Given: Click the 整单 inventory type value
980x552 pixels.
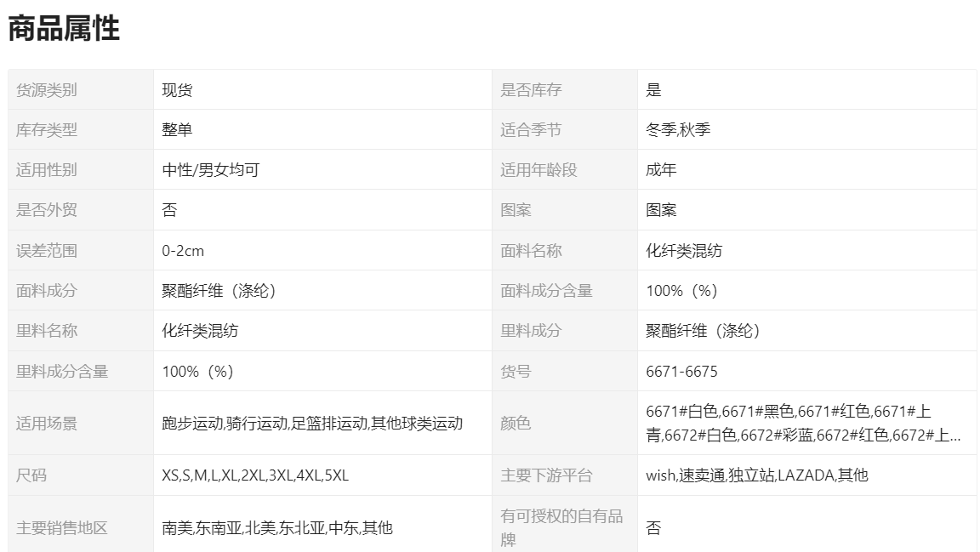Looking at the screenshot, I should click(177, 129).
